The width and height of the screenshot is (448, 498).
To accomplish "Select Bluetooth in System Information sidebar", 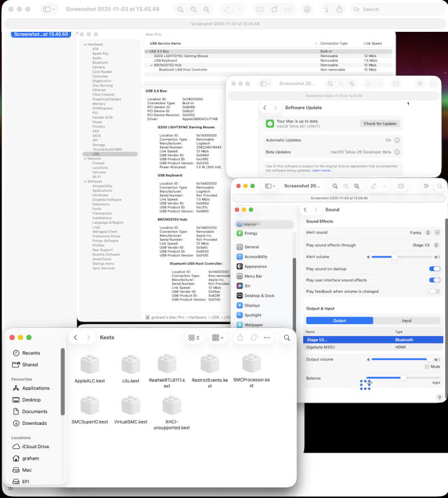I will tap(100, 62).
